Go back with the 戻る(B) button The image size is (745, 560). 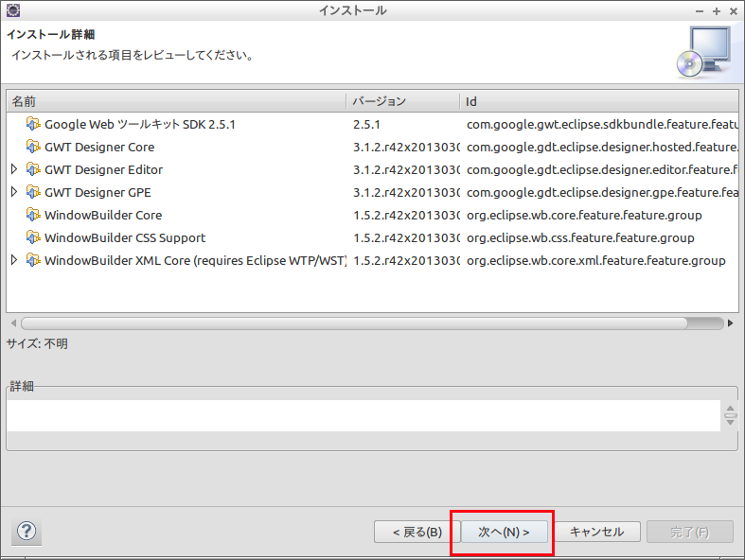click(417, 532)
